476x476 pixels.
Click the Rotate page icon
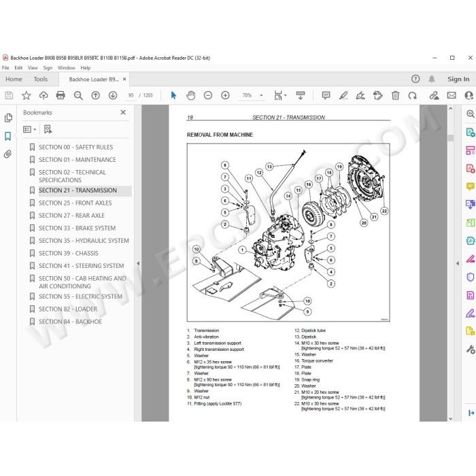click(412, 96)
